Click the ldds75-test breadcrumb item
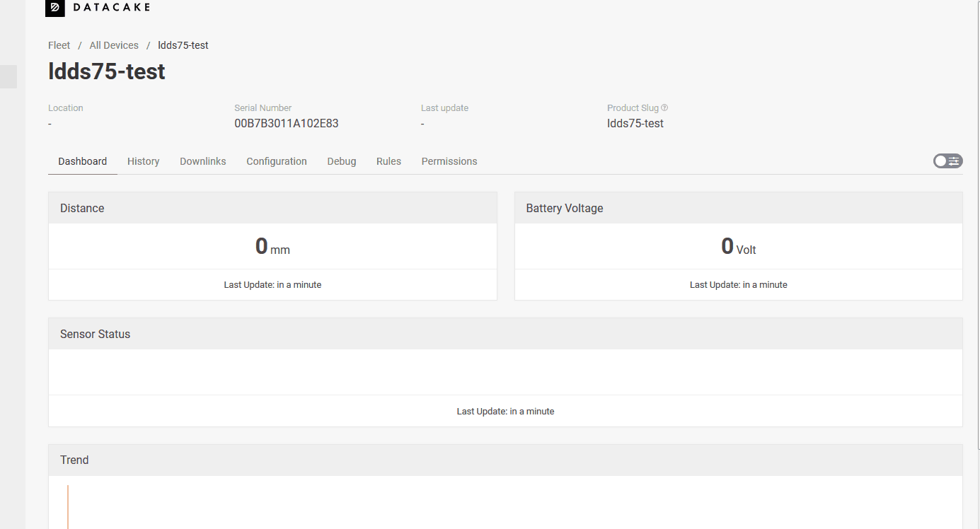This screenshot has width=980, height=529. [x=183, y=45]
